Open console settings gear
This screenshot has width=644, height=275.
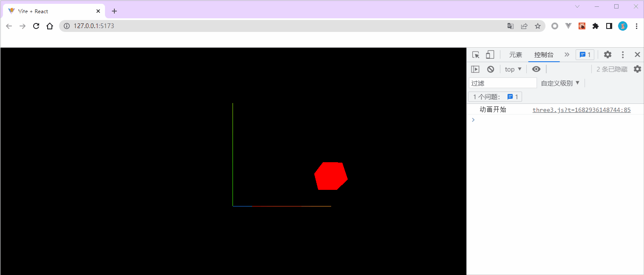coord(637,69)
